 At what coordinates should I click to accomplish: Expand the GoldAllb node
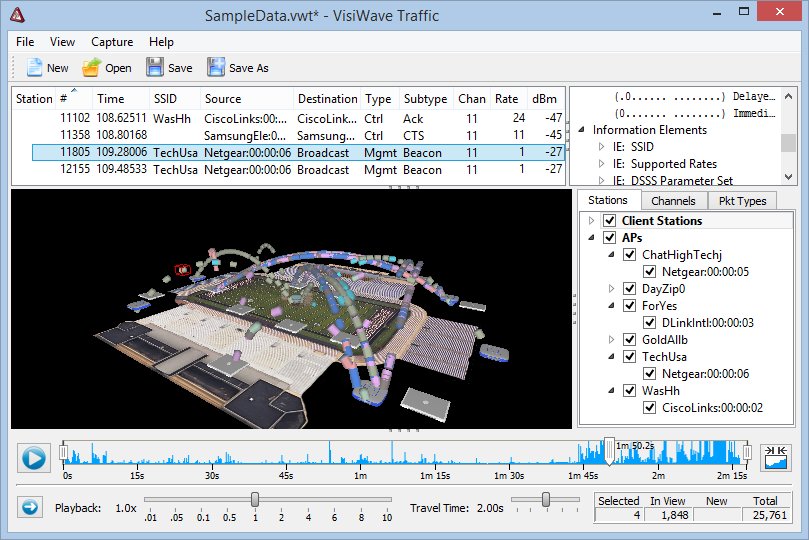pos(611,340)
